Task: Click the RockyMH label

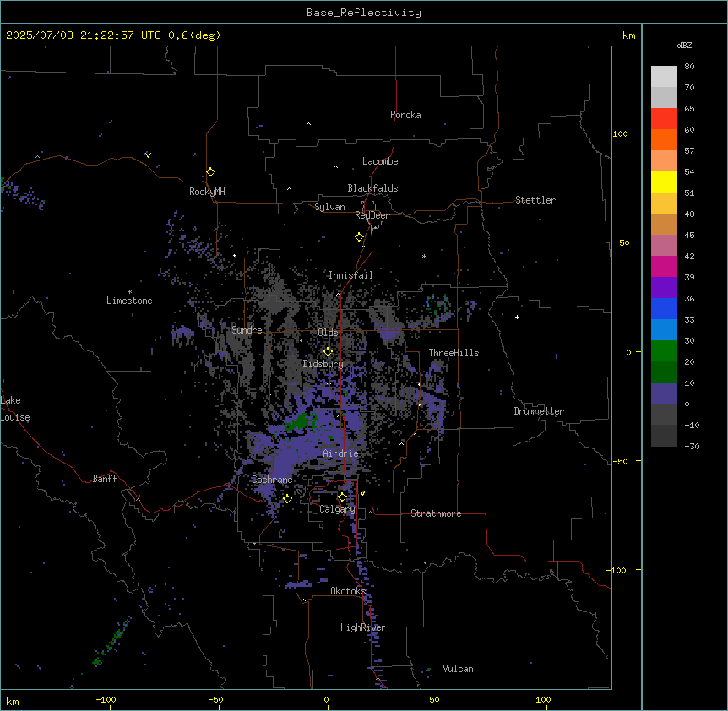Action: tap(207, 192)
